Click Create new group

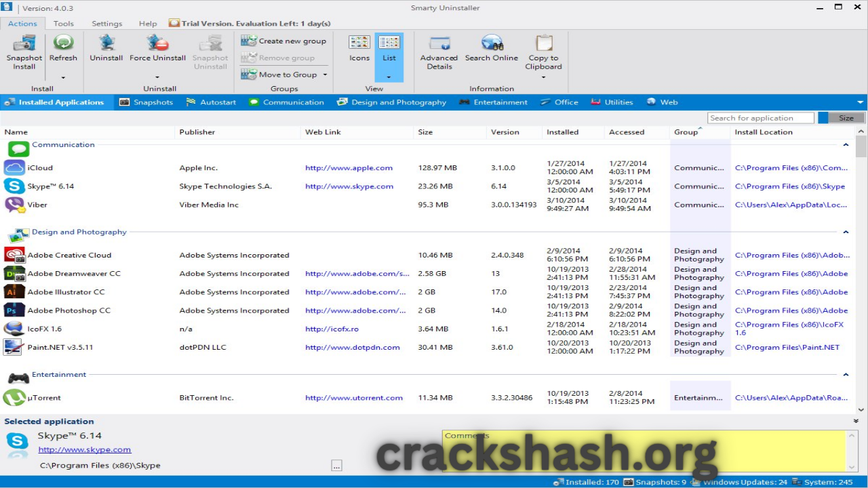point(284,41)
